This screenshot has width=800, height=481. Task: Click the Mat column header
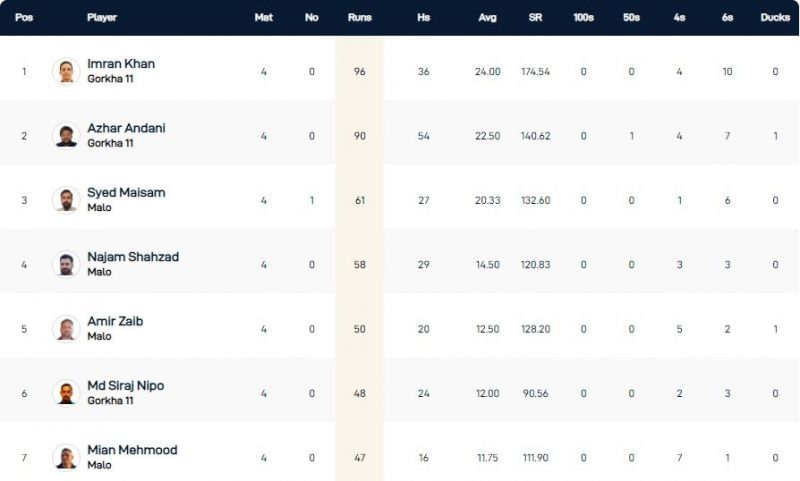[264, 18]
